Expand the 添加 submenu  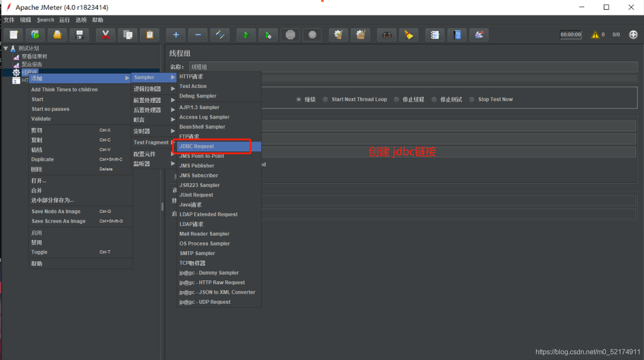pos(80,78)
